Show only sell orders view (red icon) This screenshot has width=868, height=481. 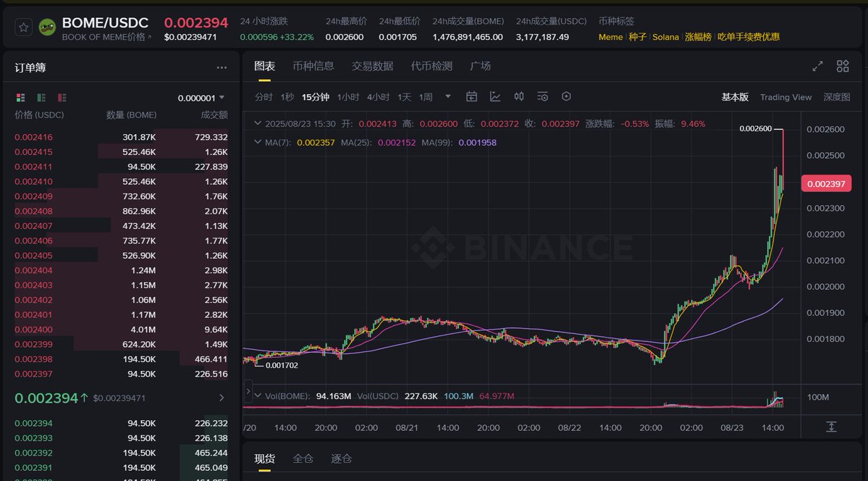[62, 98]
